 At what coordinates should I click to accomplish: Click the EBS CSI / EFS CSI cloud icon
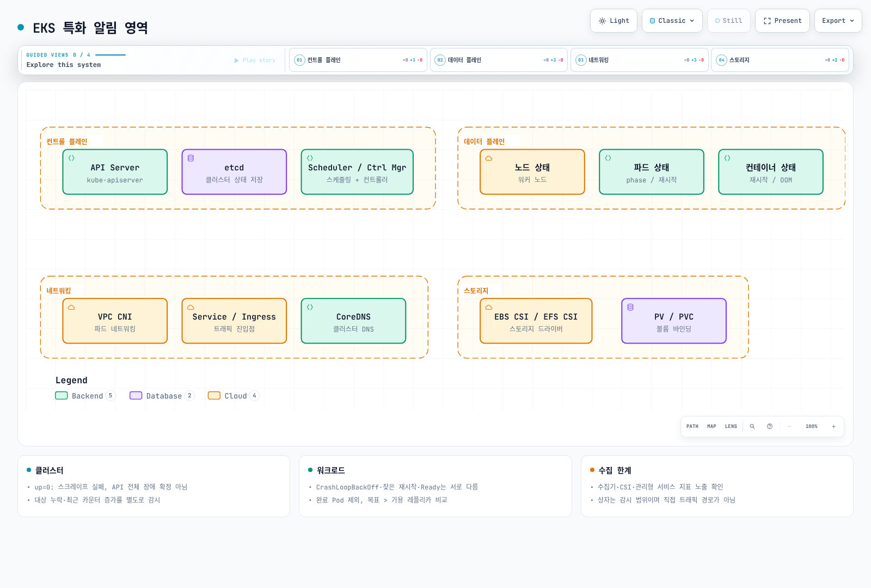pyautogui.click(x=489, y=307)
